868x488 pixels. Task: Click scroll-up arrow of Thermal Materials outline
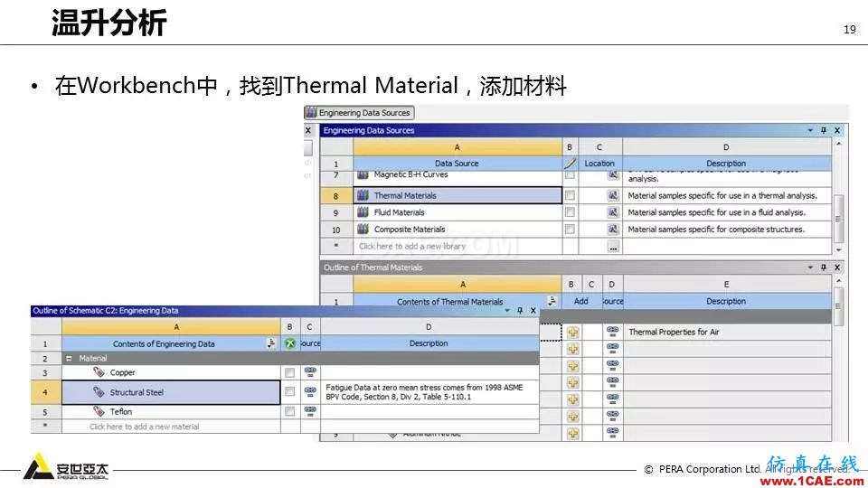[839, 281]
